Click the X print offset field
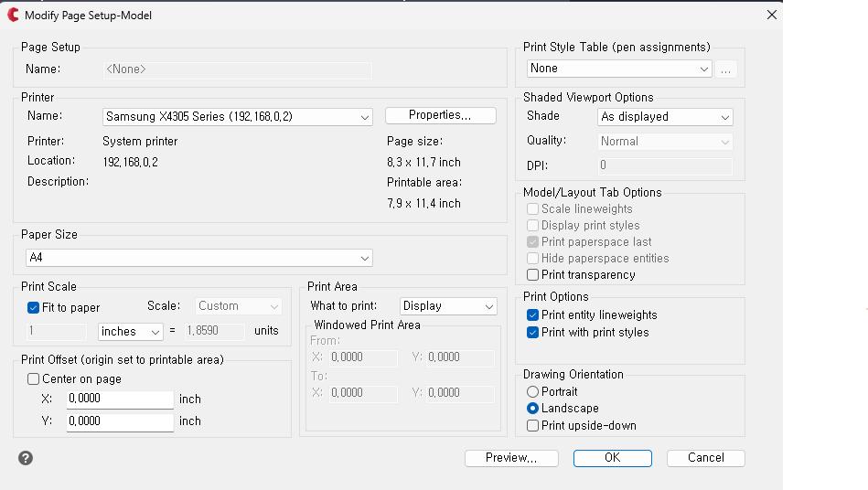Viewport: 868px width, 490px height. pyautogui.click(x=120, y=399)
